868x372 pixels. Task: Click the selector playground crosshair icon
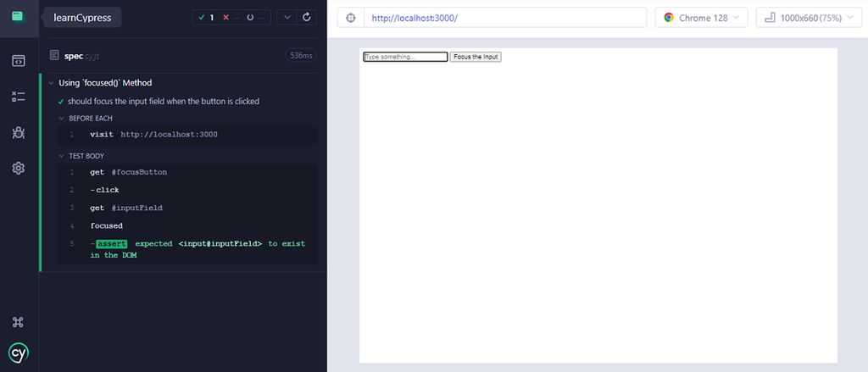pyautogui.click(x=350, y=18)
